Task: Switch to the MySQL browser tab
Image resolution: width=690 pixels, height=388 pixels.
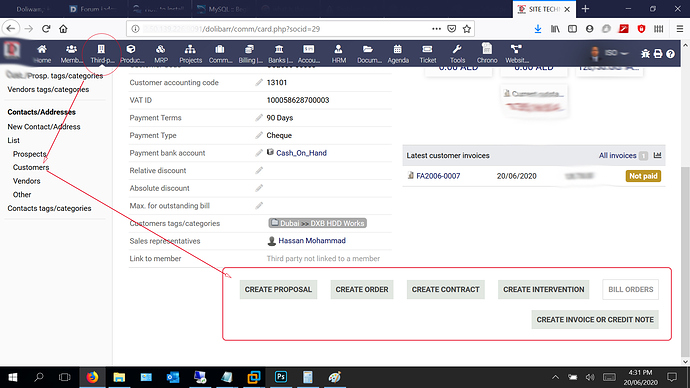Action: [223, 9]
